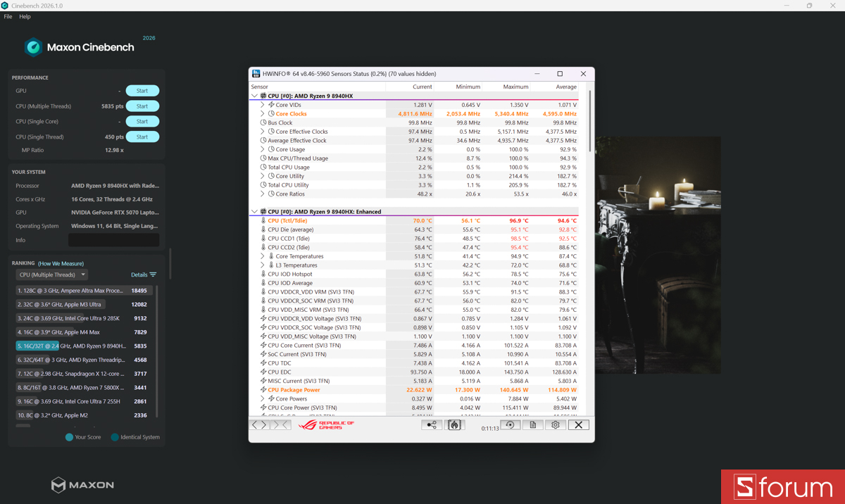Click the X icon in HWiNFO bottom toolbar
Screen dimensions: 845x504
coord(579,424)
